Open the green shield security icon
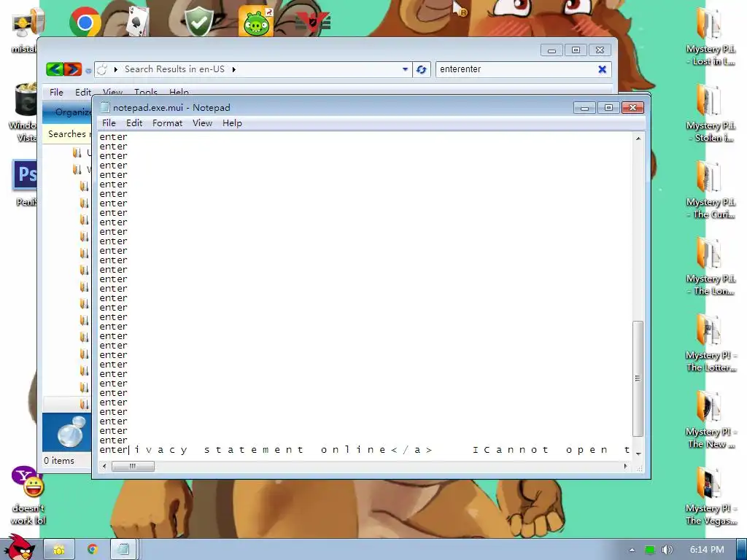This screenshot has height=560, width=747. click(198, 22)
